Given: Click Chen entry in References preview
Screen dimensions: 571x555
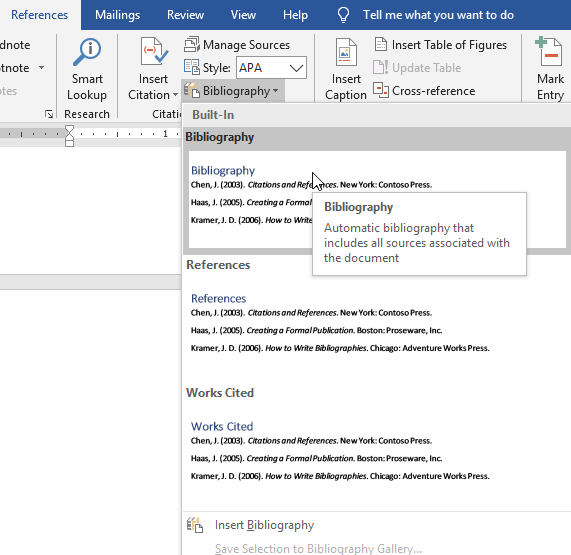Looking at the screenshot, I should [x=311, y=313].
